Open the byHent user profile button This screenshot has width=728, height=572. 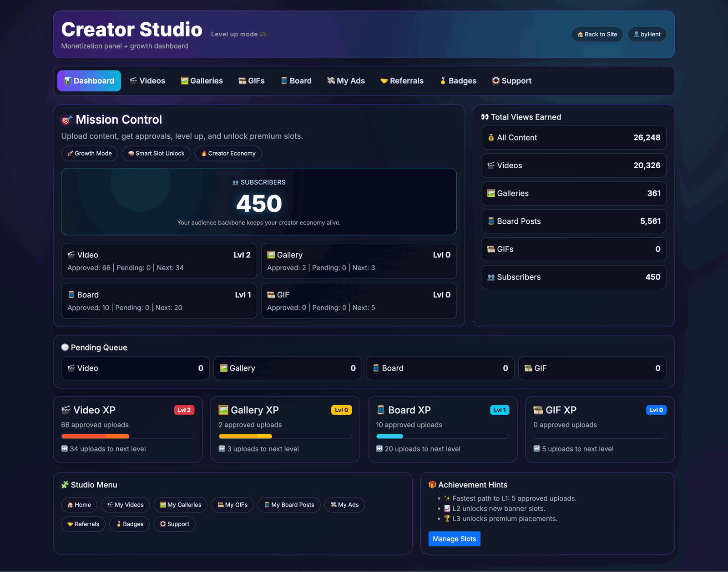click(x=647, y=35)
